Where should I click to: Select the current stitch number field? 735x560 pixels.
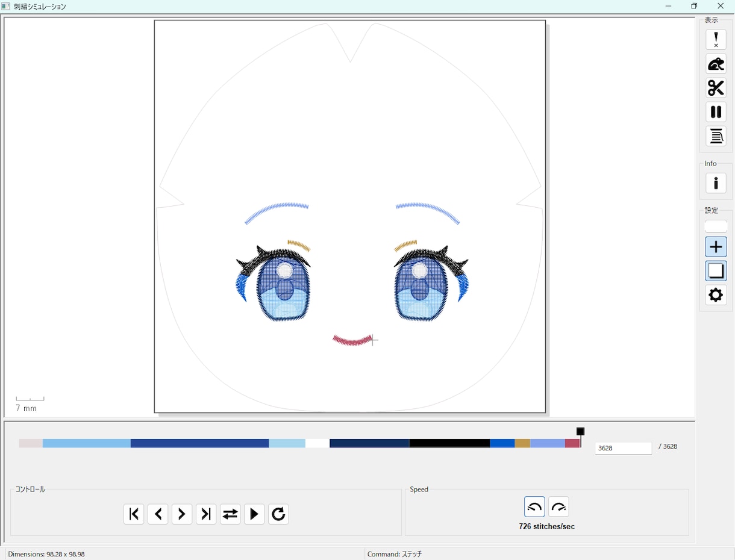click(623, 448)
